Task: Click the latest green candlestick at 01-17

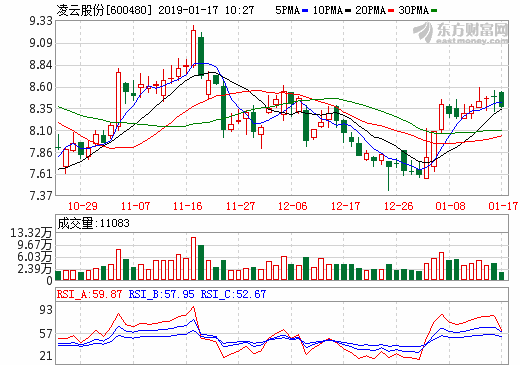Action: (x=501, y=99)
